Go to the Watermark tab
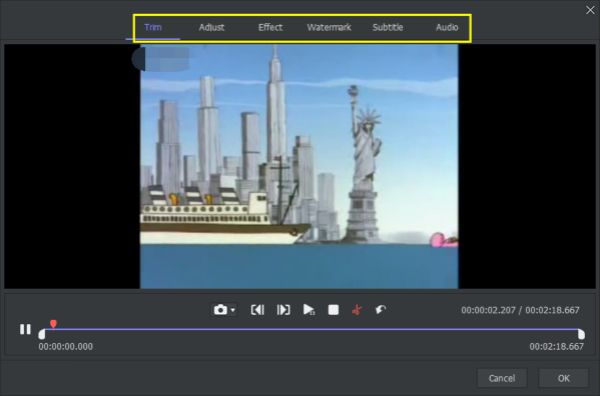The height and width of the screenshot is (396, 600). [329, 27]
